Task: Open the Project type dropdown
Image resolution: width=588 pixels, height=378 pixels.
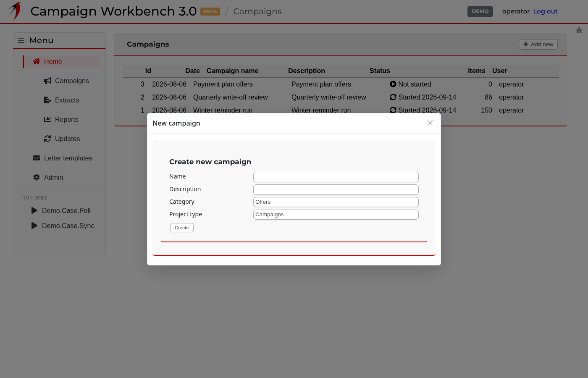Action: tap(336, 215)
